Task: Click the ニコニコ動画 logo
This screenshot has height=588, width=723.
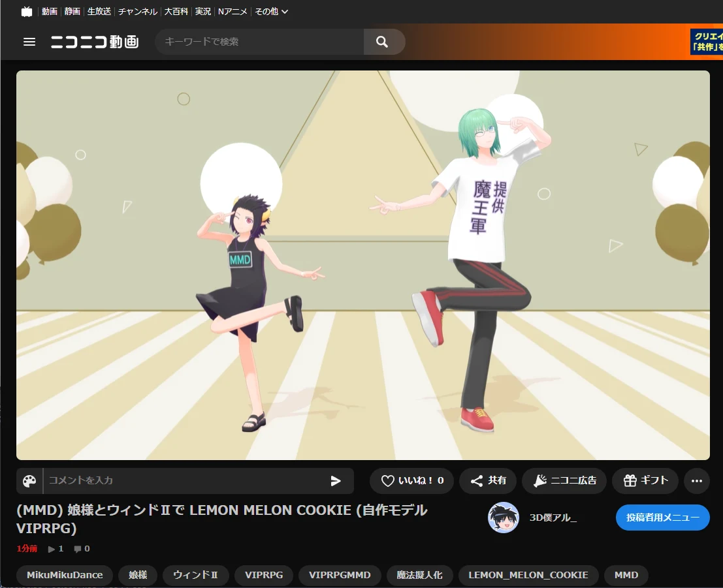Action: point(95,42)
